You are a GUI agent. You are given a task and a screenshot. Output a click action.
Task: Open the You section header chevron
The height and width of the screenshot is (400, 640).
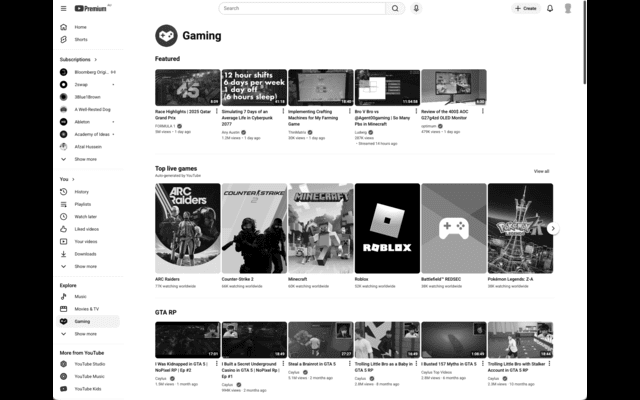coord(73,179)
